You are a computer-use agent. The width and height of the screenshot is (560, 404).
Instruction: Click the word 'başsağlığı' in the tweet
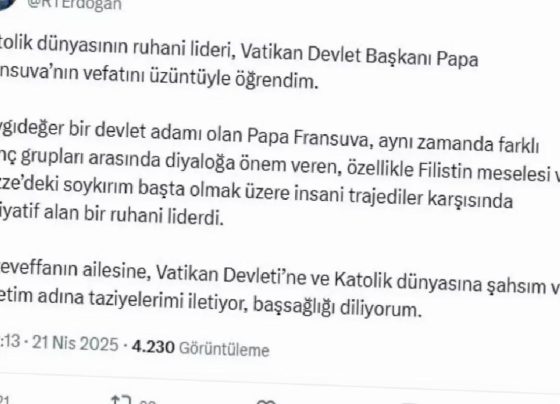pos(294,306)
